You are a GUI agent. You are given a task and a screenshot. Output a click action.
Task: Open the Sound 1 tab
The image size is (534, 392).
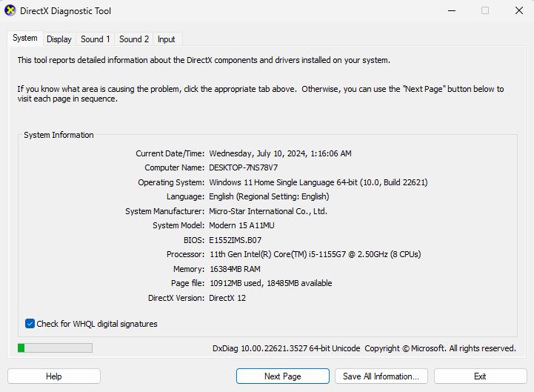pos(96,39)
